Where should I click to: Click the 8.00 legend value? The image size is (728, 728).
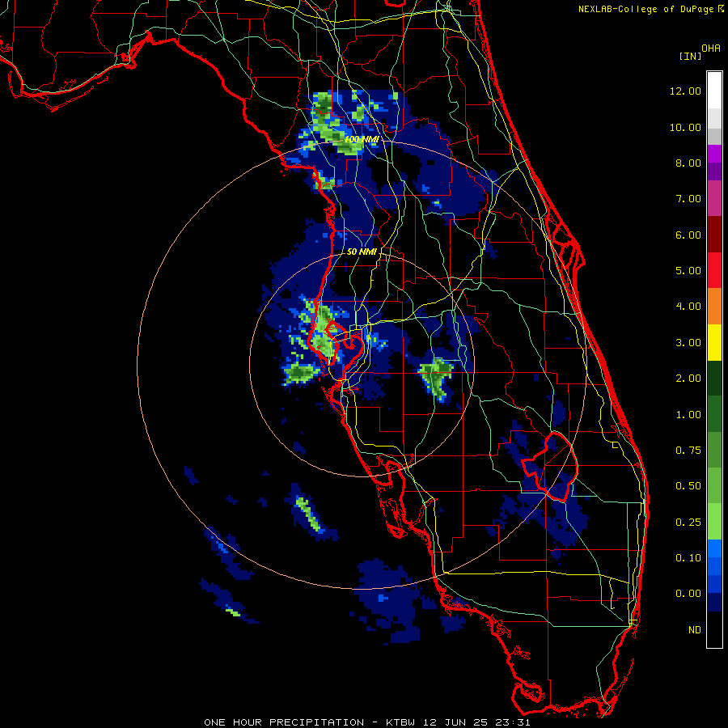click(688, 163)
